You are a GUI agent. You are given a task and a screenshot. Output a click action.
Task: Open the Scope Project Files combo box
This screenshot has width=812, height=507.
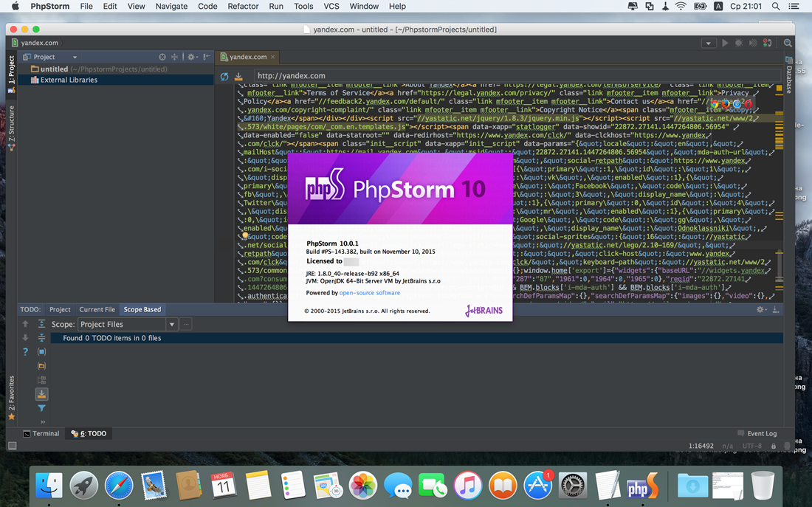point(128,324)
